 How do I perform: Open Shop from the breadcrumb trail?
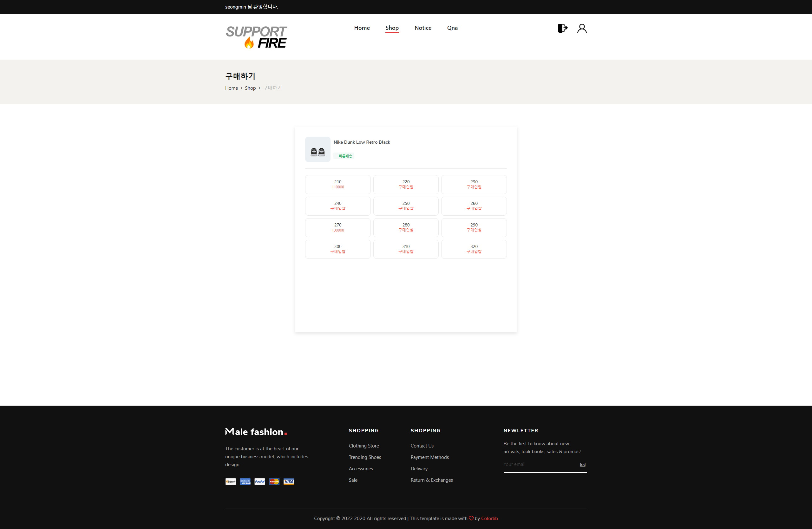(x=250, y=88)
